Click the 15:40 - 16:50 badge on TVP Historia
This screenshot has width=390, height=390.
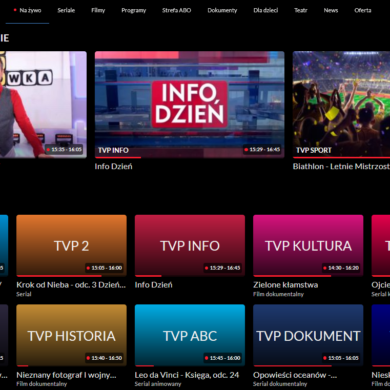(104, 358)
